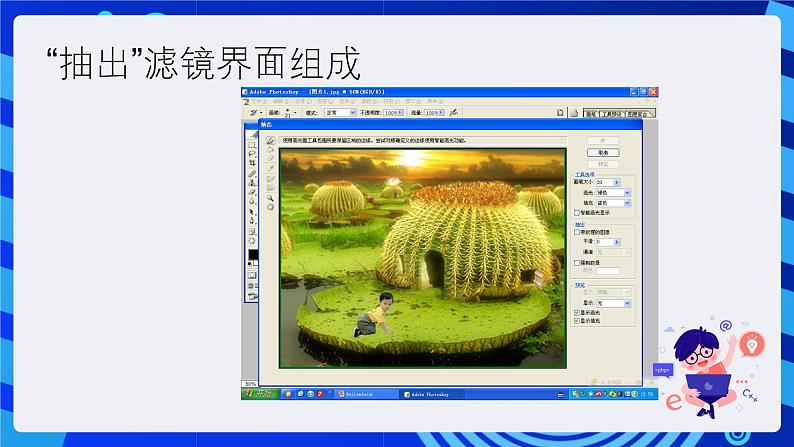The height and width of the screenshot is (447, 794).
Task: Open the Help menu in Photoshop
Action: point(435,102)
